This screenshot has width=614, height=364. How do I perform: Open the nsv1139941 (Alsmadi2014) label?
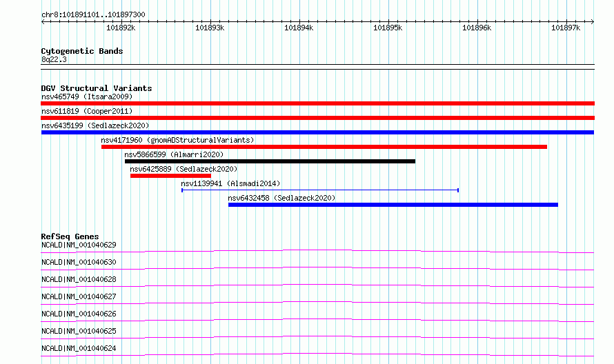(x=230, y=183)
